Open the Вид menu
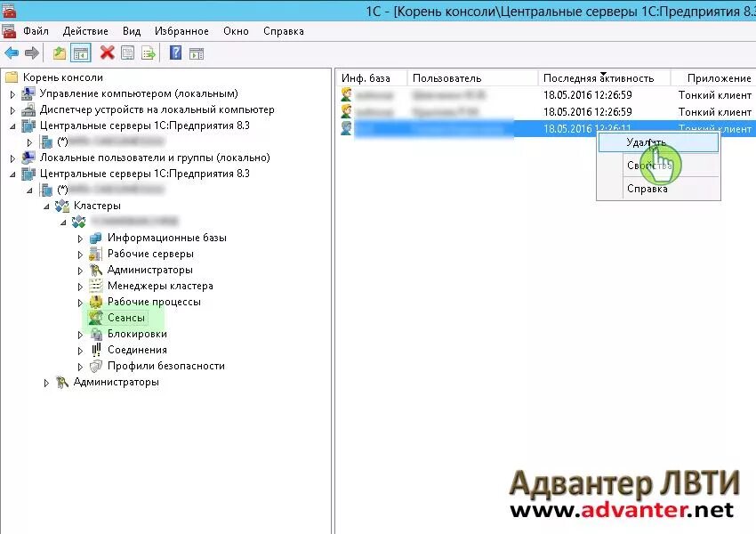Screen dimensions: 756x534 [132, 31]
